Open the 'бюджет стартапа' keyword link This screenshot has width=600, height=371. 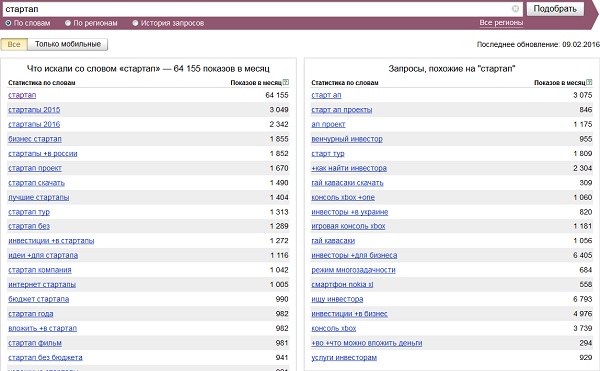tap(39, 299)
